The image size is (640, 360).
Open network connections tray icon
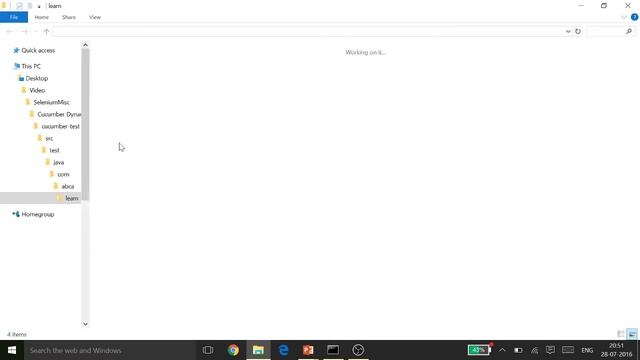(x=534, y=350)
